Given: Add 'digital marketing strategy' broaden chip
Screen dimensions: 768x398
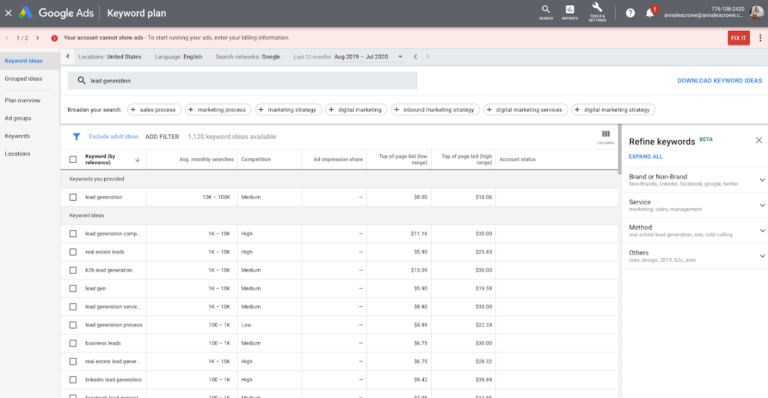Looking at the screenshot, I should (x=614, y=110).
